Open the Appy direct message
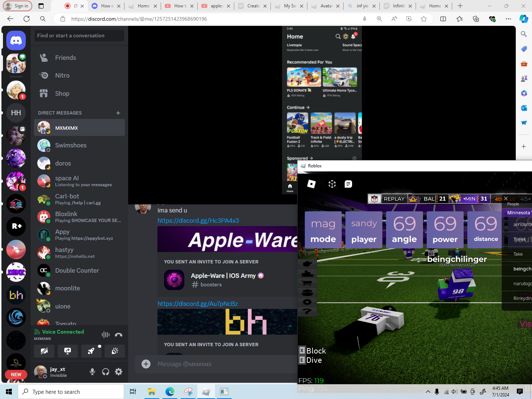The width and height of the screenshot is (532, 399). pyautogui.click(x=79, y=235)
